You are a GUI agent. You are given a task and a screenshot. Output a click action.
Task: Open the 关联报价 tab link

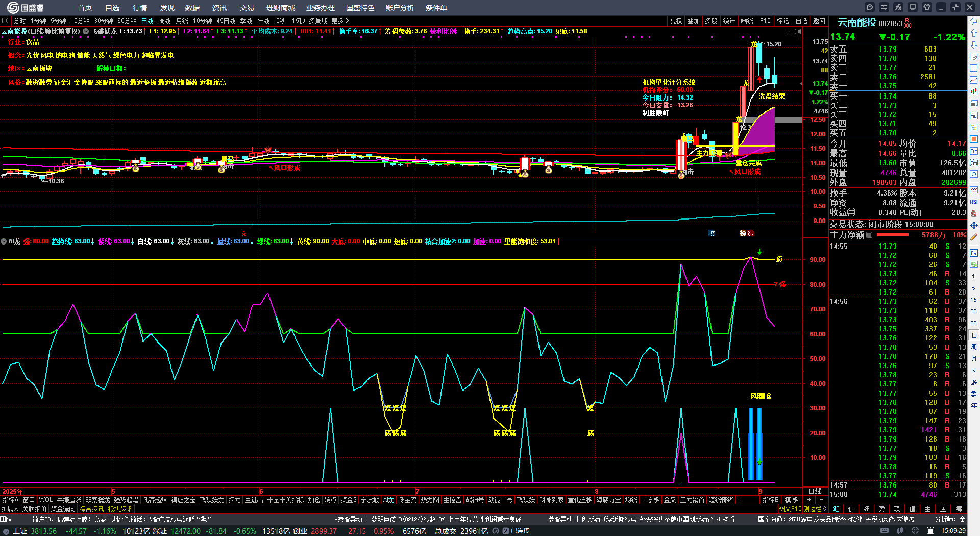click(34, 509)
